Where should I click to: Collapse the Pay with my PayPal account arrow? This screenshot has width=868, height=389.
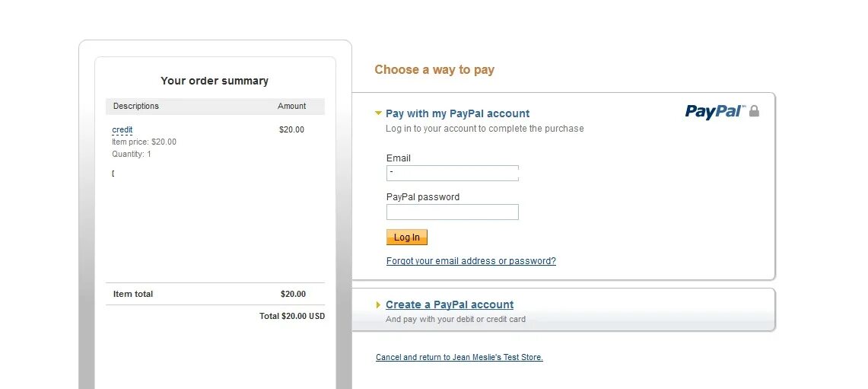coord(378,113)
